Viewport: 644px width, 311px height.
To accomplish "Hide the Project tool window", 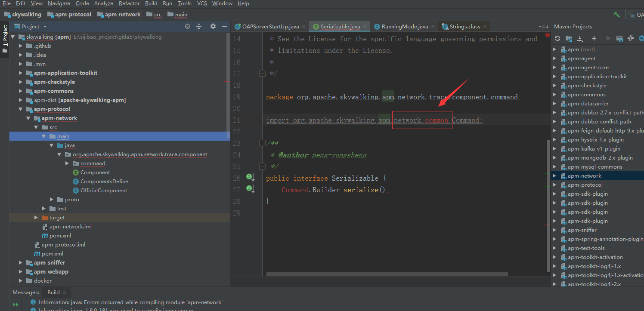I will [x=224, y=26].
